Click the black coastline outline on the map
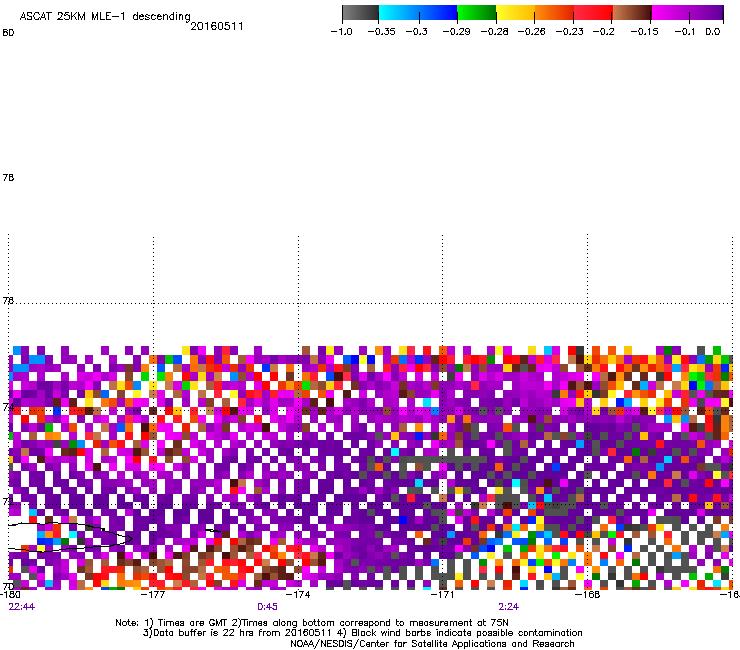This screenshot has height=650, width=740. (71, 537)
